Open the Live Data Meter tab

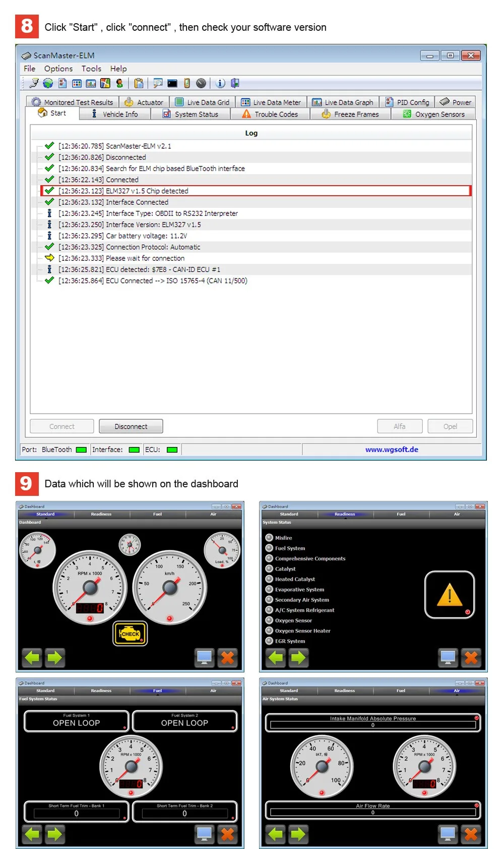tap(271, 102)
